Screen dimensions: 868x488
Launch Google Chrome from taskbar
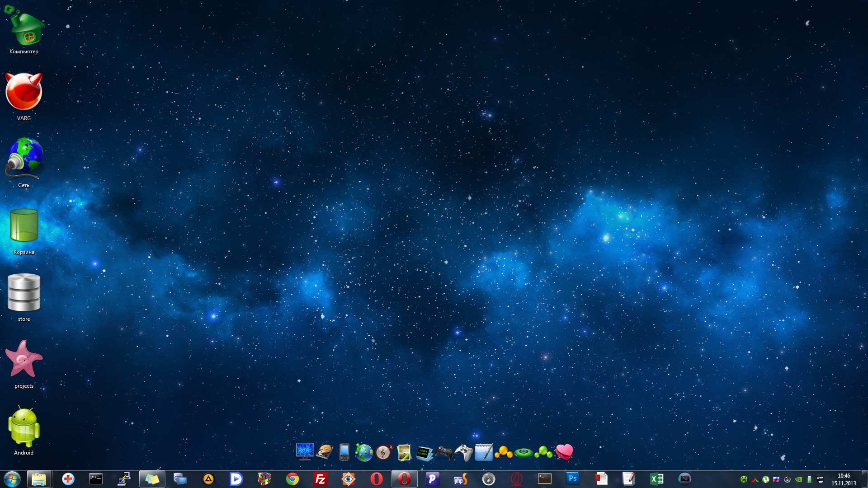[292, 479]
